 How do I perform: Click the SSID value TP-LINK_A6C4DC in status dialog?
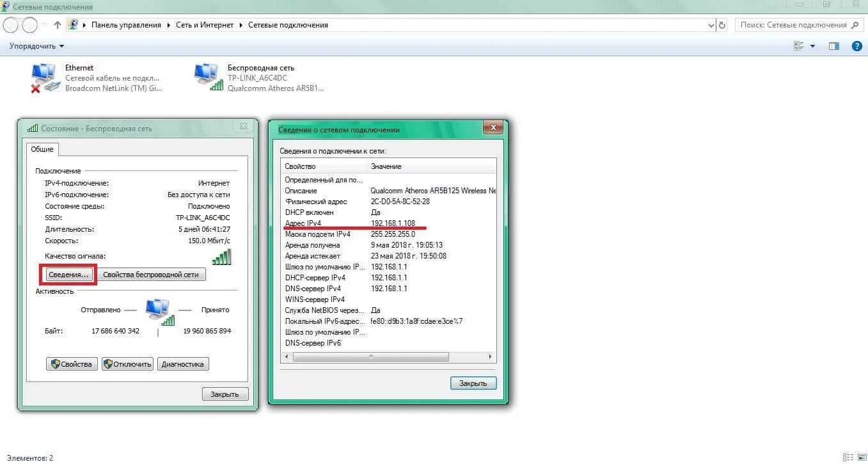[x=203, y=218]
